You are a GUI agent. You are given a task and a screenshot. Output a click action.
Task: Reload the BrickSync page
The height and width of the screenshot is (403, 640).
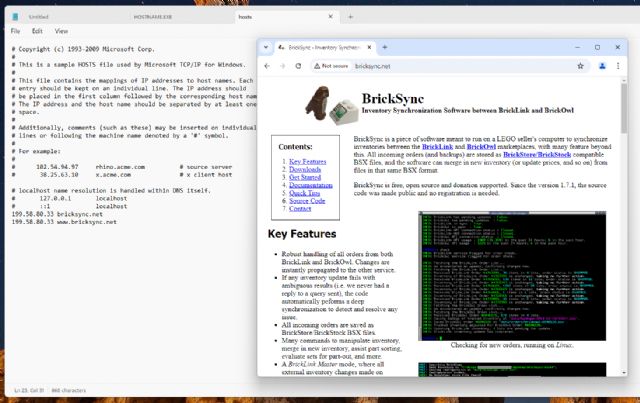point(298,65)
